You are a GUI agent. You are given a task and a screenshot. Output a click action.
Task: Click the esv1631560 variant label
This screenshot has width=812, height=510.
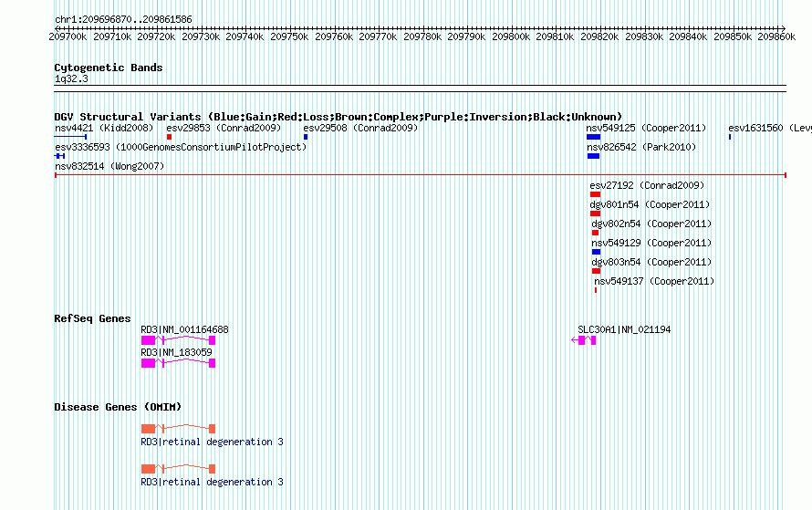(x=769, y=128)
